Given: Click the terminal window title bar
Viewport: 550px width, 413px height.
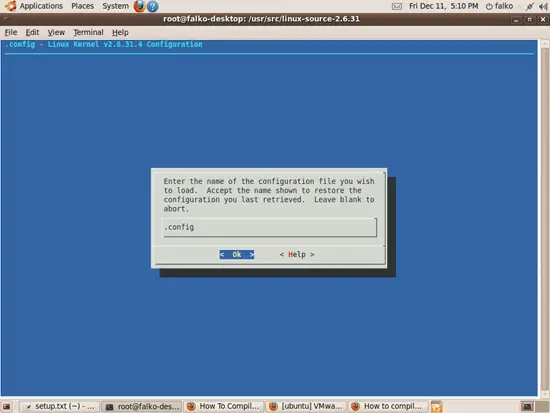Looking at the screenshot, I should 261,19.
